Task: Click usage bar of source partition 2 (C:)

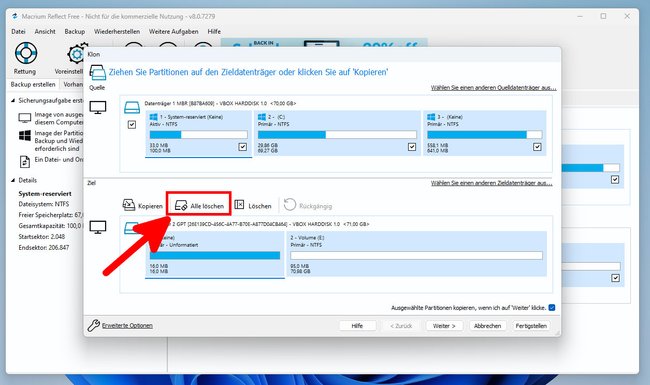Action: tap(337, 135)
